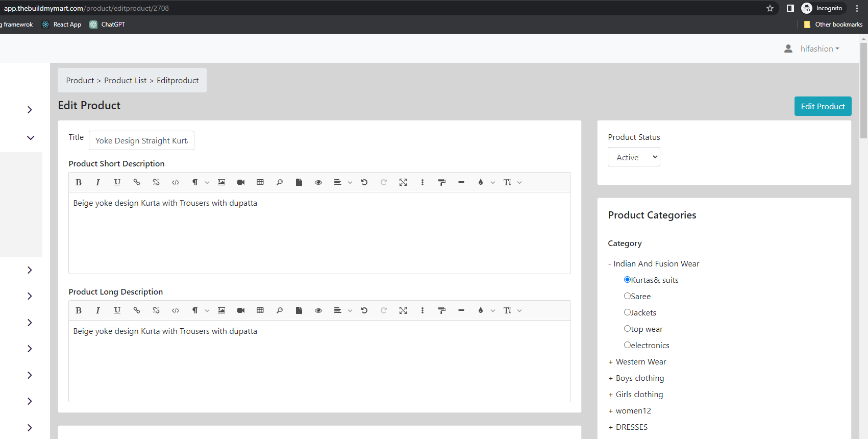Screen dimensions: 868x439
Task: Insert table in Long Description editor
Action: click(x=260, y=310)
